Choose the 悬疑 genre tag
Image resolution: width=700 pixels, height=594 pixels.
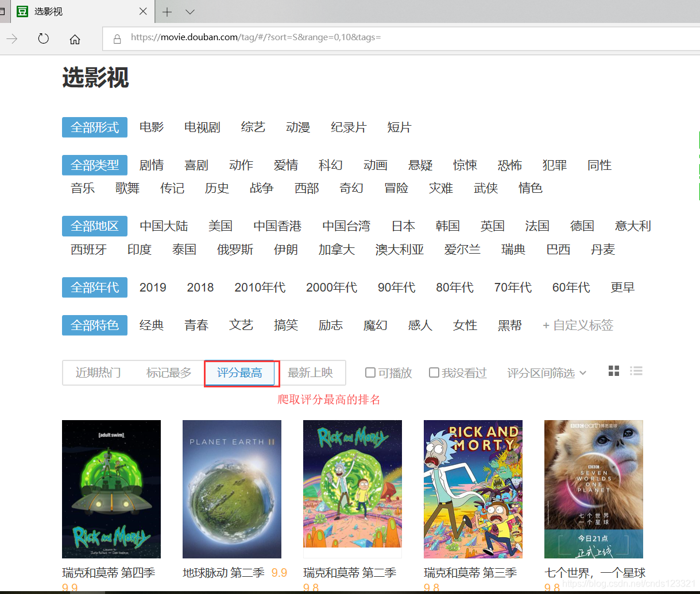pos(420,165)
